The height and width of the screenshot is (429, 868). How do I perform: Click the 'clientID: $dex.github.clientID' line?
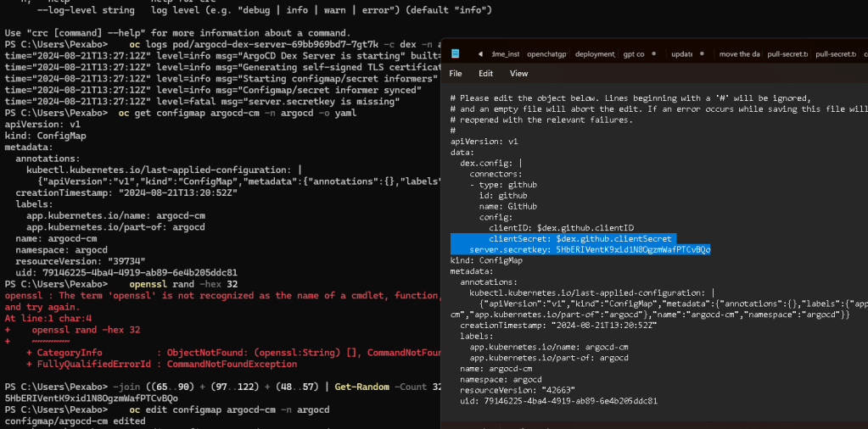point(562,228)
